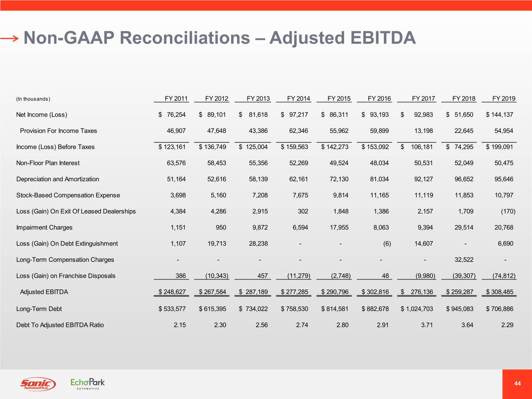Click the Impairment Charges row label
This screenshot has height=399, width=532.
pos(44,228)
